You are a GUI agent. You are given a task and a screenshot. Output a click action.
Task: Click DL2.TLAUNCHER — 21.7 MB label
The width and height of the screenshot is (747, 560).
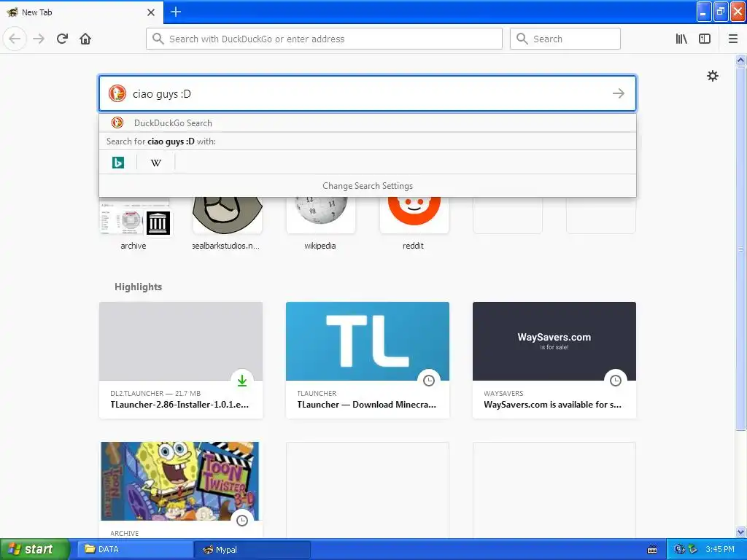pos(155,393)
